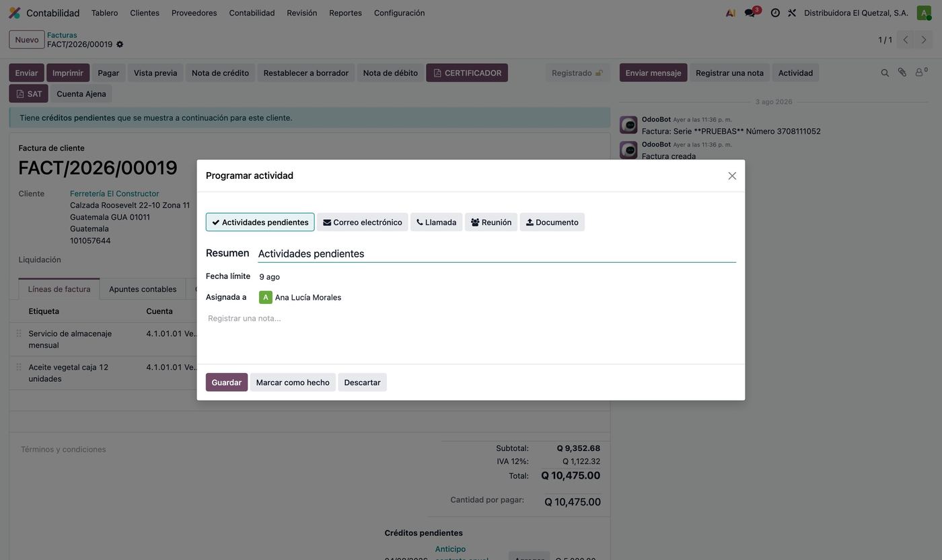Go to next record arrow
This screenshot has height=560, width=942.
tap(924, 40)
